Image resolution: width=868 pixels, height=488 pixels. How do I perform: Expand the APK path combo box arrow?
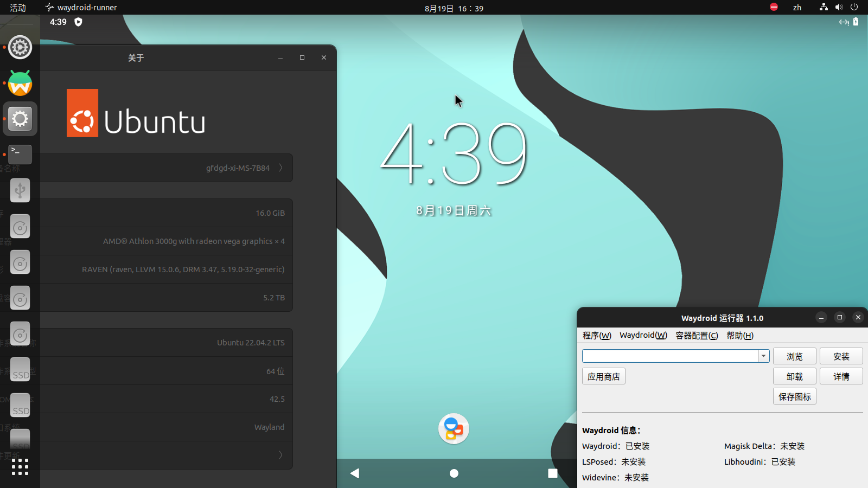tap(764, 356)
